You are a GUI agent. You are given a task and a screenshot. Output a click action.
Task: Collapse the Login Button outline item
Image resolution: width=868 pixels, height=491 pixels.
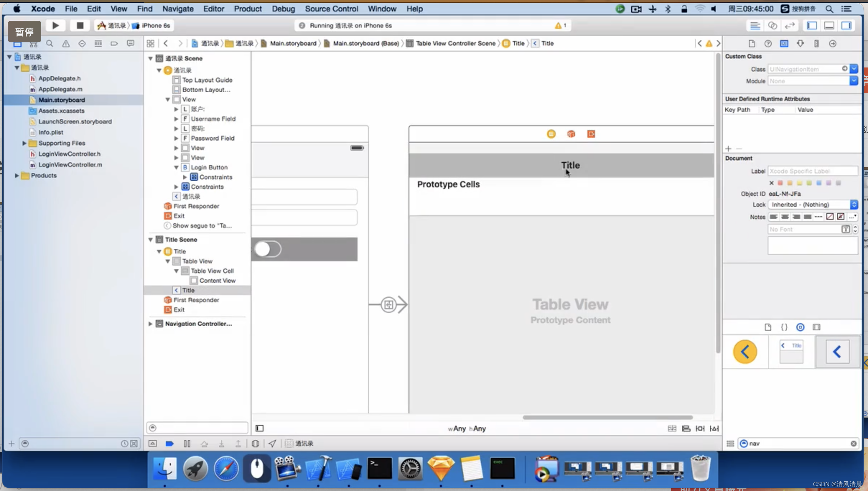coord(176,167)
